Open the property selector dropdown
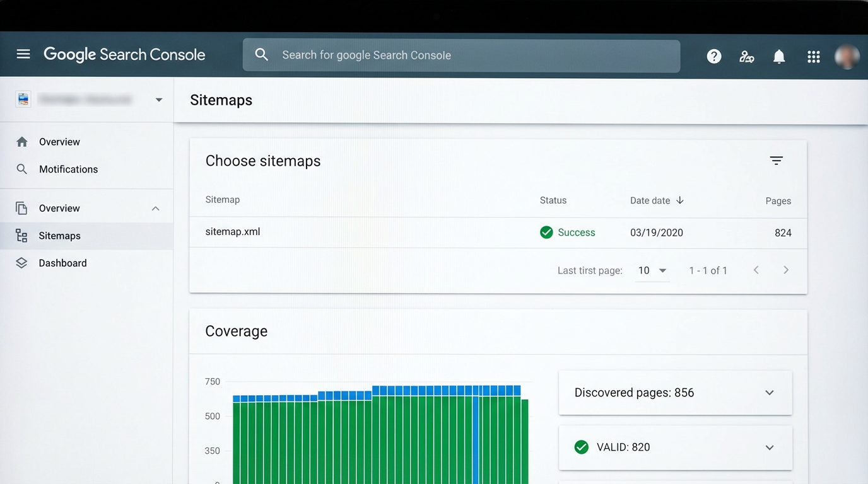 coord(158,99)
